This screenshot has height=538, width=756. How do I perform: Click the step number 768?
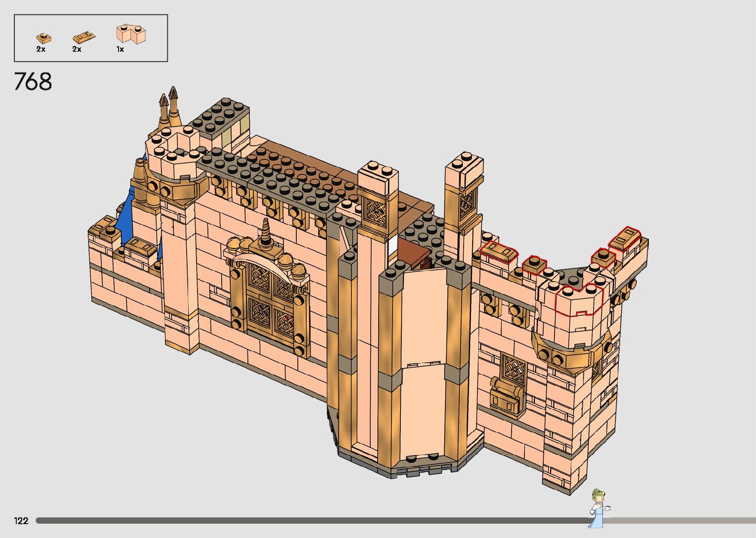pyautogui.click(x=33, y=82)
